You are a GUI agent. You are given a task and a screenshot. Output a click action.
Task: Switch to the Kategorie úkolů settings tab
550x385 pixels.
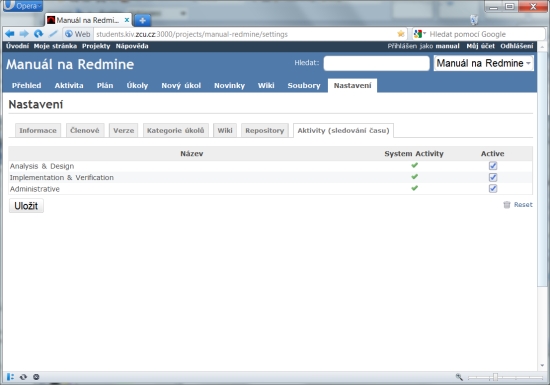click(x=175, y=130)
